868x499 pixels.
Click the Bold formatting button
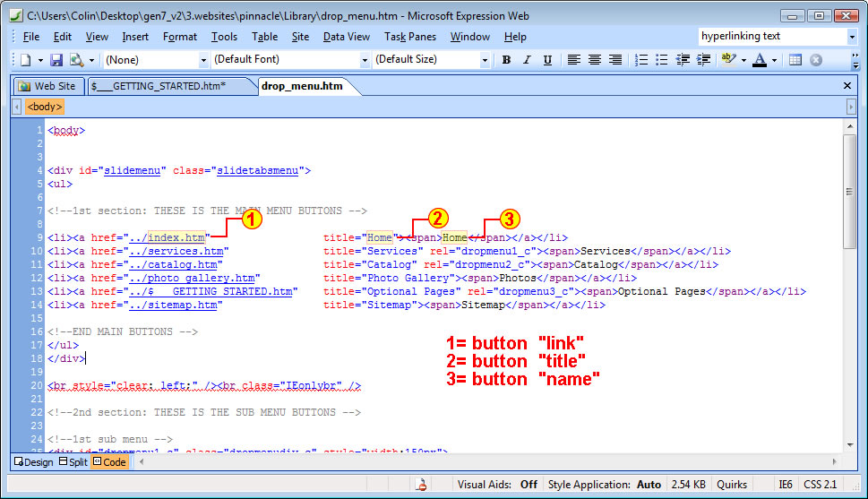[x=506, y=60]
